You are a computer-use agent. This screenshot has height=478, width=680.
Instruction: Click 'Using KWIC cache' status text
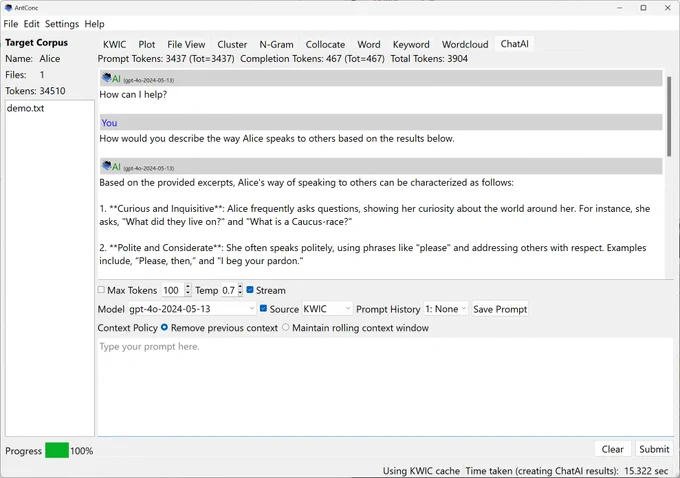click(421, 471)
